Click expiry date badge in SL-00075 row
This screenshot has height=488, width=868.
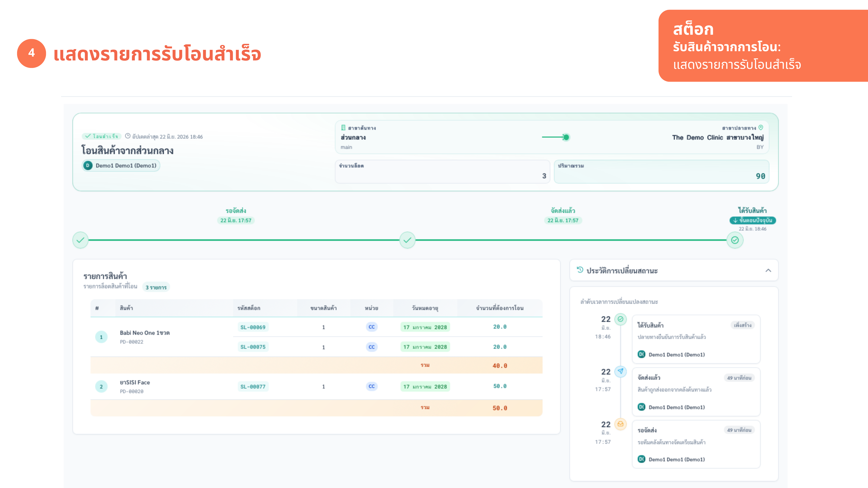coord(425,347)
